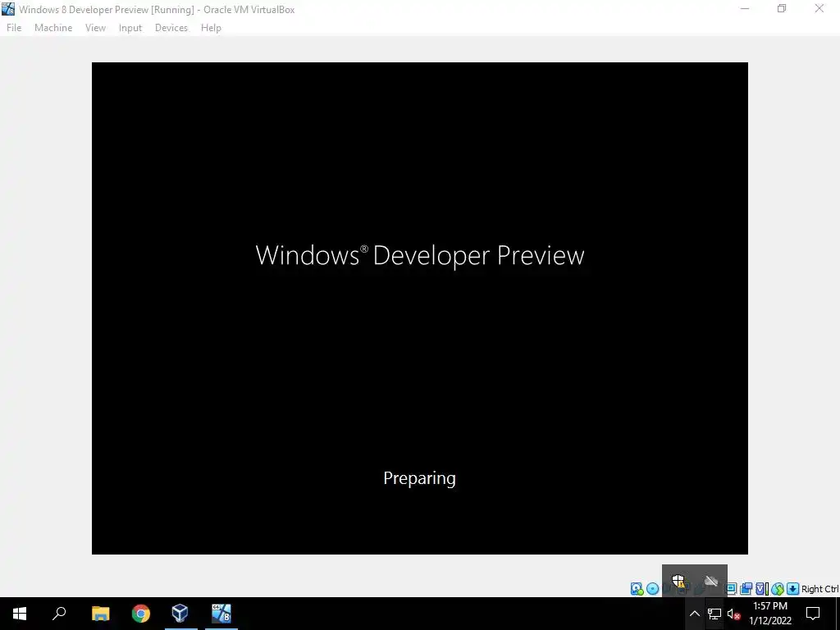Screen dimensions: 840x630
Task: Collapse the hidden tray icons chevron
Action: point(694,614)
